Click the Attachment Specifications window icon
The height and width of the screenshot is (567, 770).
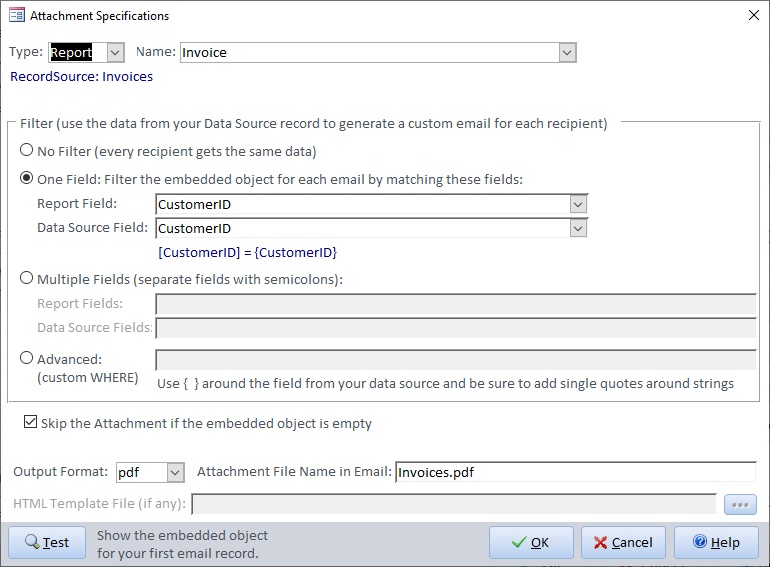[16, 16]
